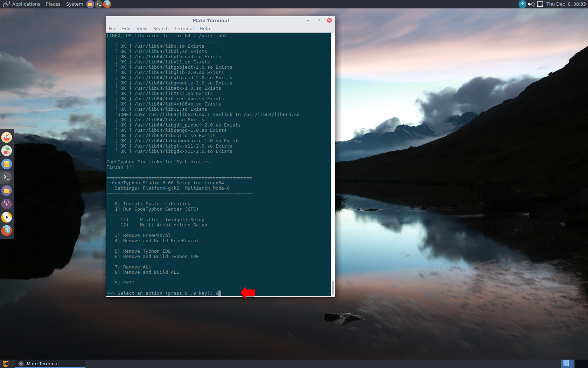Image resolution: width=588 pixels, height=368 pixels.
Task: Click the terminal vertical scrollbar
Action: pos(332,288)
